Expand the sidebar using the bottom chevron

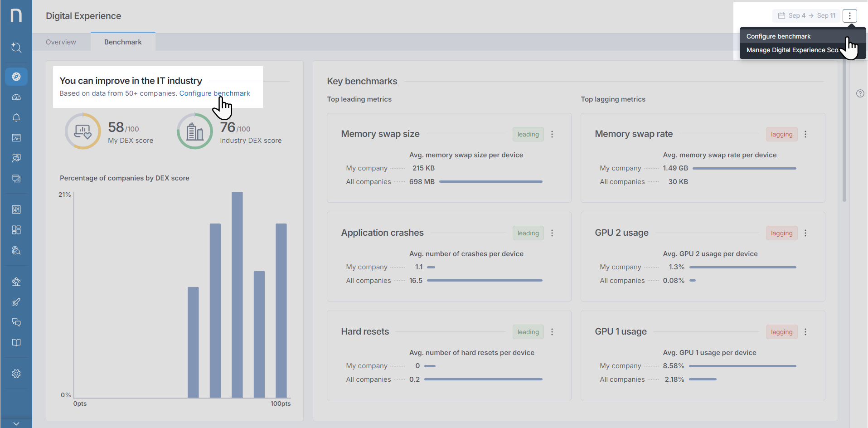point(16,423)
